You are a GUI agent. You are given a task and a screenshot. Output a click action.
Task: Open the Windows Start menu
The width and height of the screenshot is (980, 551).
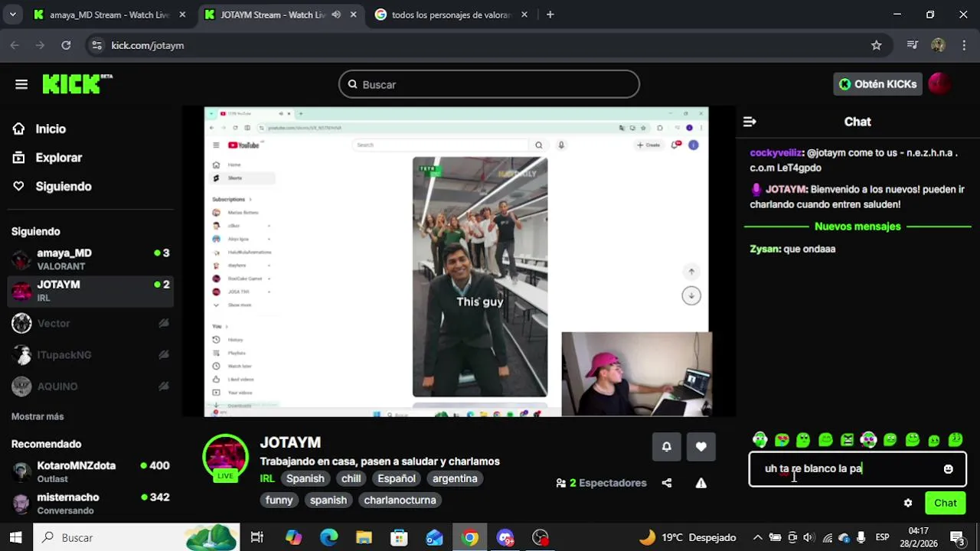point(15,537)
